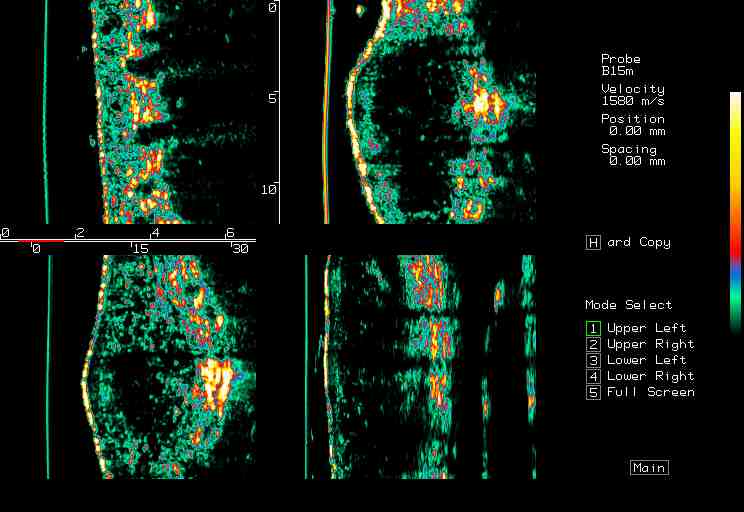
Task: Click the lower right ultrasound scan view
Action: tap(420, 367)
